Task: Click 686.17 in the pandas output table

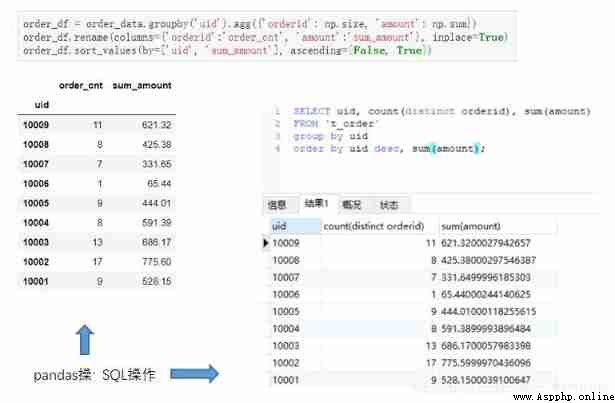Action: [156, 242]
